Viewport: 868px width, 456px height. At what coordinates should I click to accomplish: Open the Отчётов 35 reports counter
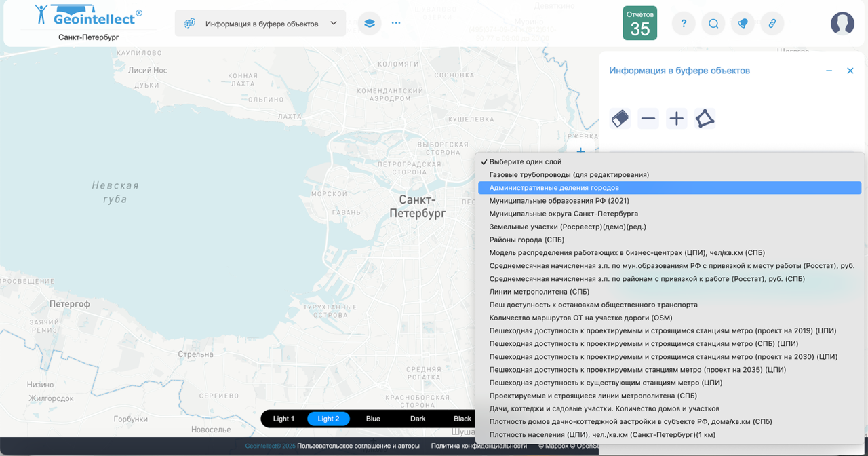[639, 24]
